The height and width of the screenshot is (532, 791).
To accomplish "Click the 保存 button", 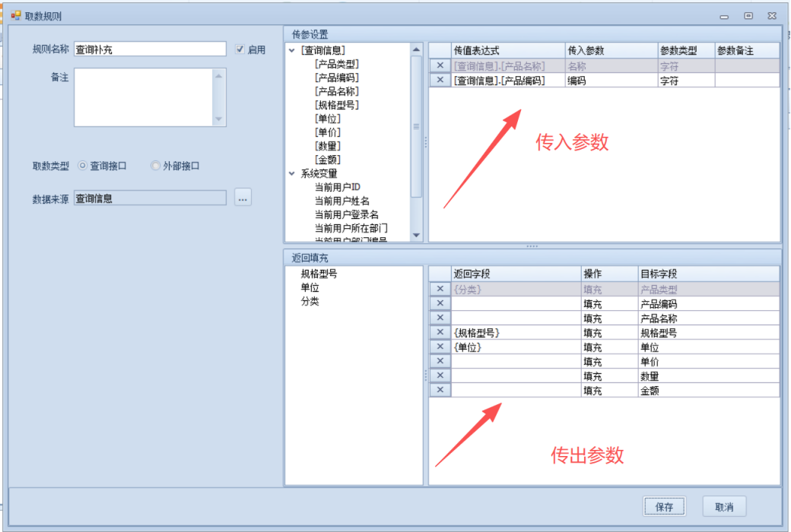I will tap(664, 506).
